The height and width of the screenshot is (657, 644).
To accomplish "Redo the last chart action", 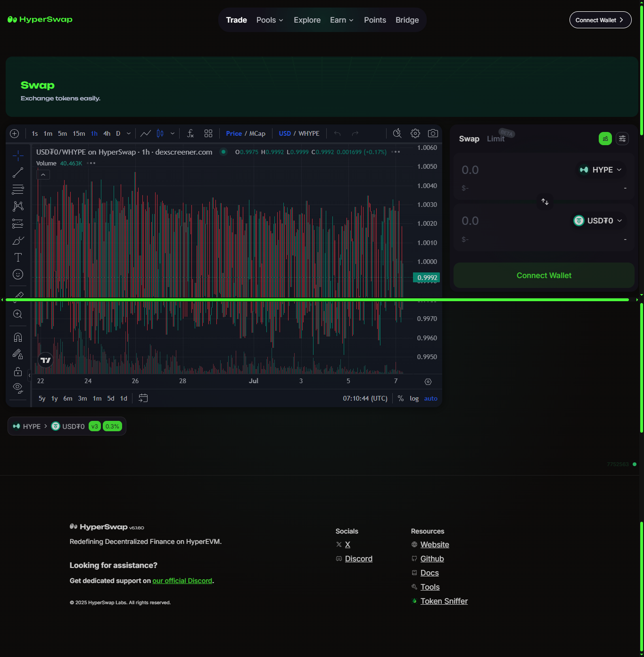I will pyautogui.click(x=355, y=133).
